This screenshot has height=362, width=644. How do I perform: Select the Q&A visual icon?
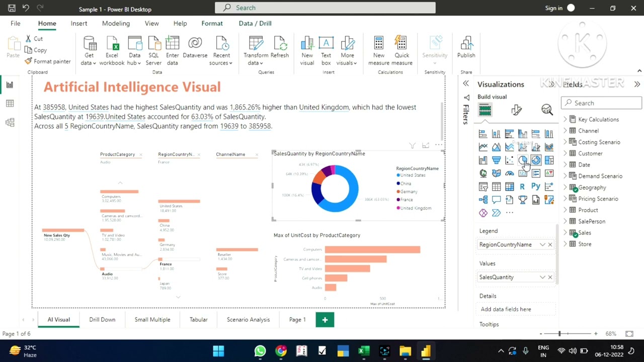coord(496,200)
